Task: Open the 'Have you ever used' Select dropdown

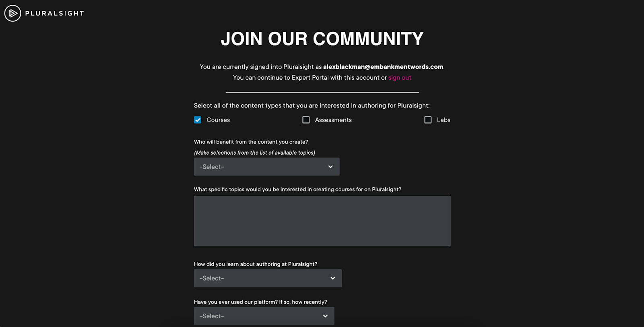Action: (x=264, y=316)
